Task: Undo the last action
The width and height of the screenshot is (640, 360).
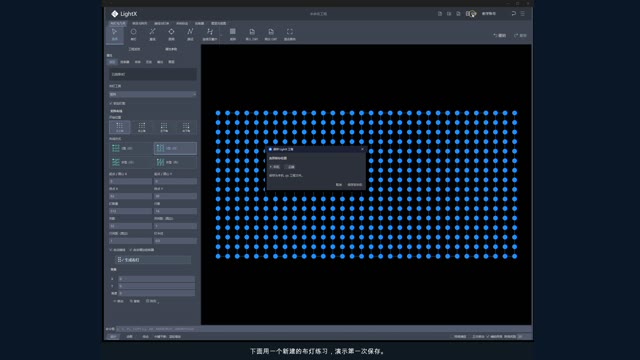Action: click(x=500, y=36)
